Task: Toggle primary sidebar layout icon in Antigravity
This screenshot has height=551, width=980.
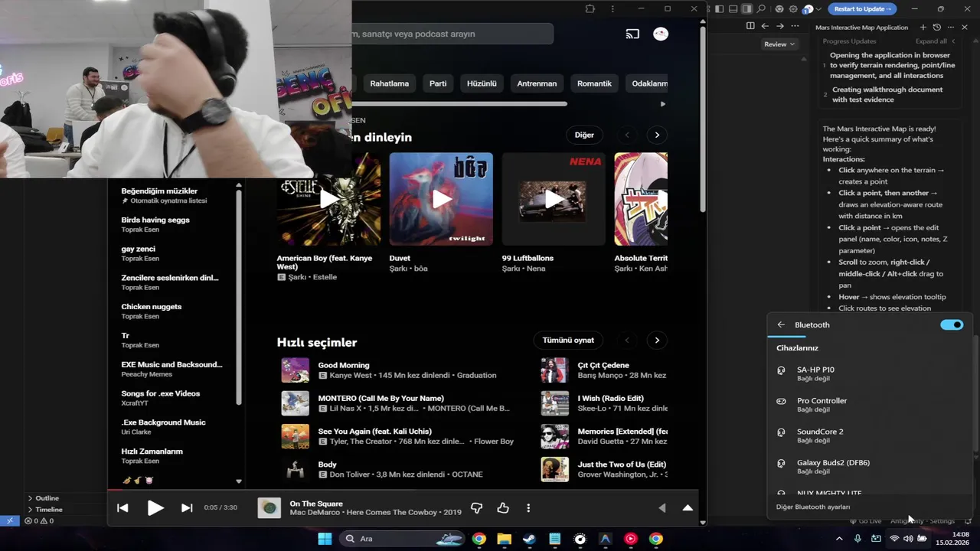Action: pyautogui.click(x=720, y=8)
